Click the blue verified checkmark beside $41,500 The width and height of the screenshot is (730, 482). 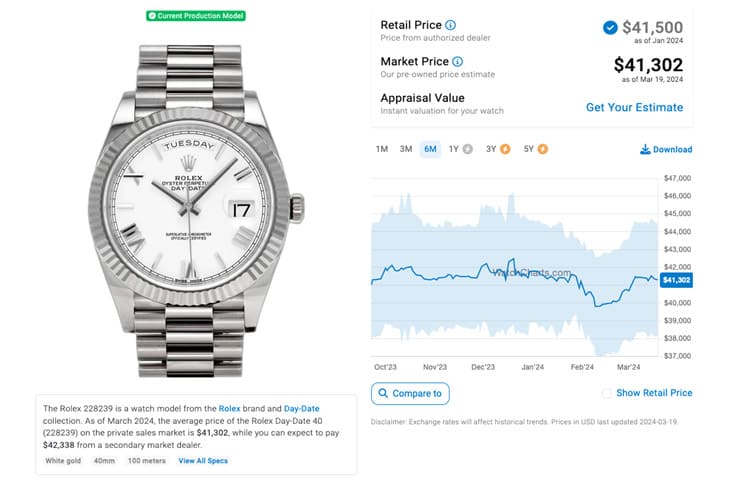tap(610, 28)
